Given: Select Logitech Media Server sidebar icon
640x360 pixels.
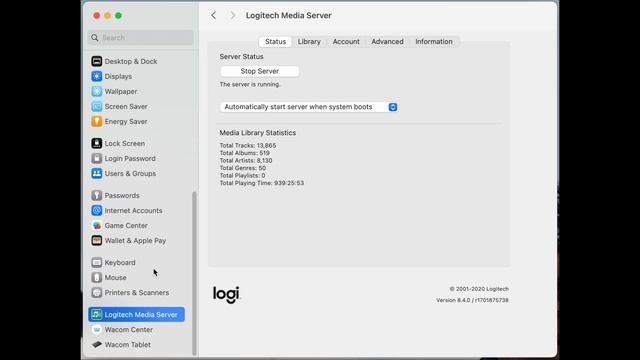Looking at the screenshot, I should (x=97, y=314).
